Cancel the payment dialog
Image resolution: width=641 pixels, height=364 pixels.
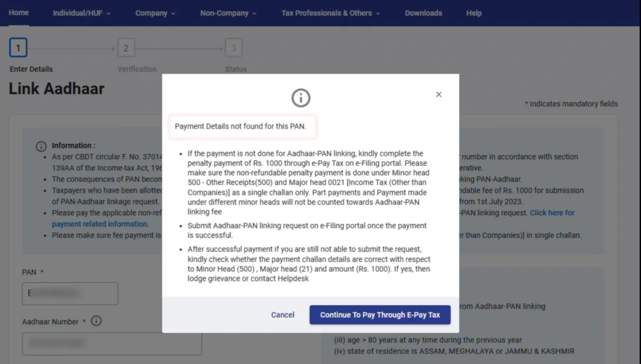click(282, 315)
